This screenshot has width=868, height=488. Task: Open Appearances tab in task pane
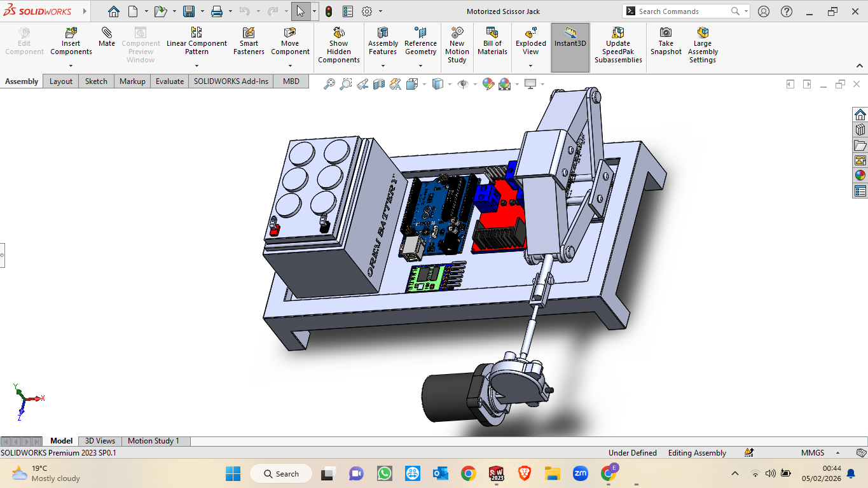pos(860,176)
